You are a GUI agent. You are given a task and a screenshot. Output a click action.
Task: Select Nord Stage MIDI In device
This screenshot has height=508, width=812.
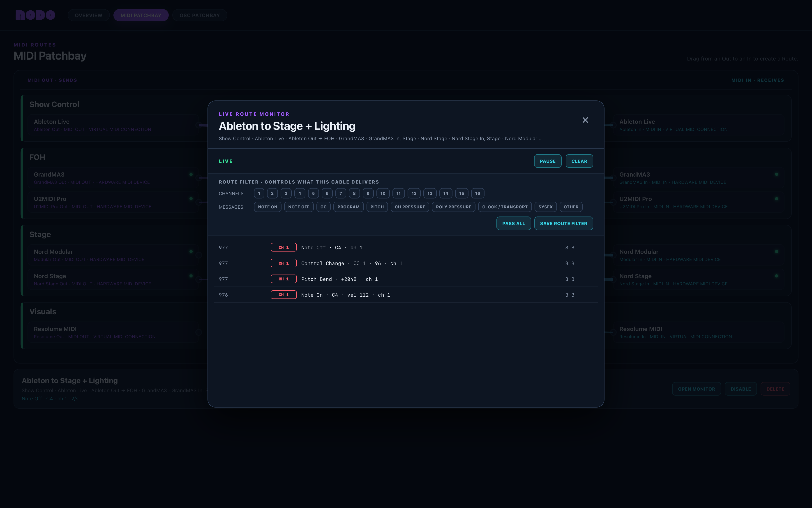click(699, 280)
